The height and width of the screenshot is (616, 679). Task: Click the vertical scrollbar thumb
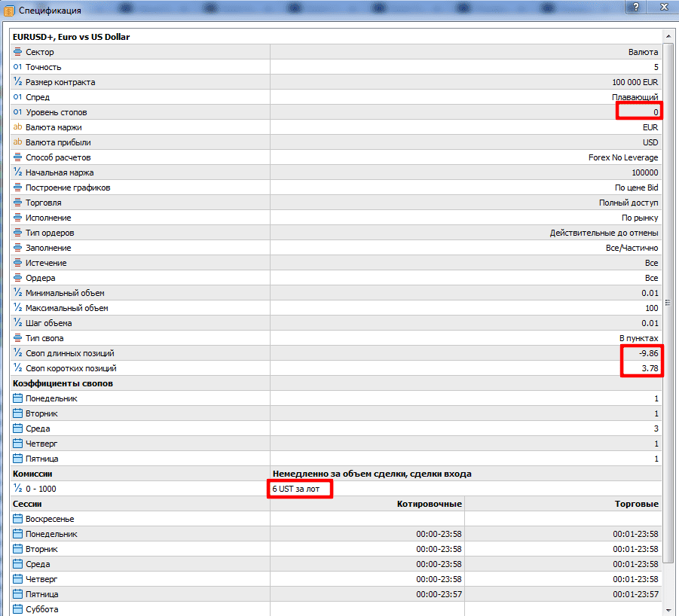(668, 303)
